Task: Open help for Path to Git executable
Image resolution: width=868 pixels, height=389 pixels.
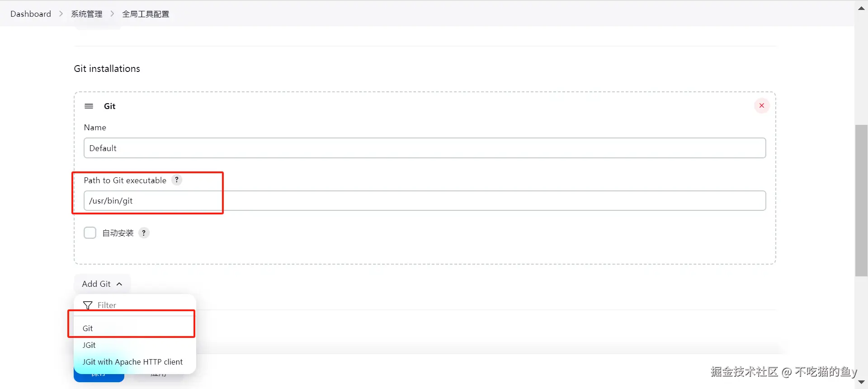Action: click(177, 180)
